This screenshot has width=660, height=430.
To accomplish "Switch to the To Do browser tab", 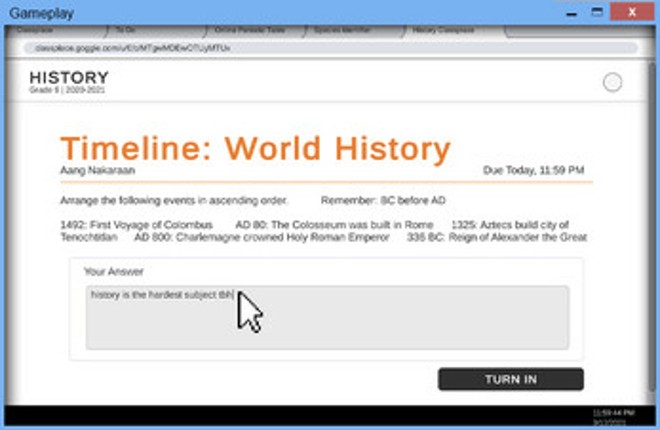I will click(x=156, y=30).
